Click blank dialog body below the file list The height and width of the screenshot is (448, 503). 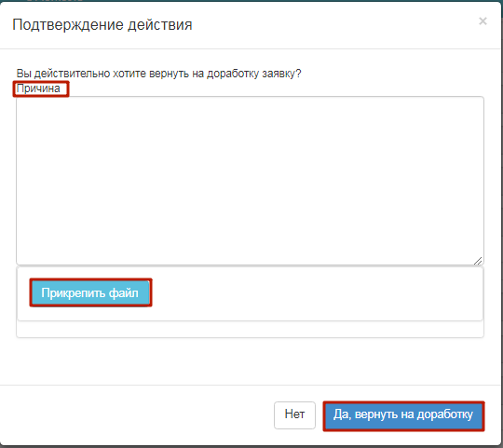(x=250, y=360)
